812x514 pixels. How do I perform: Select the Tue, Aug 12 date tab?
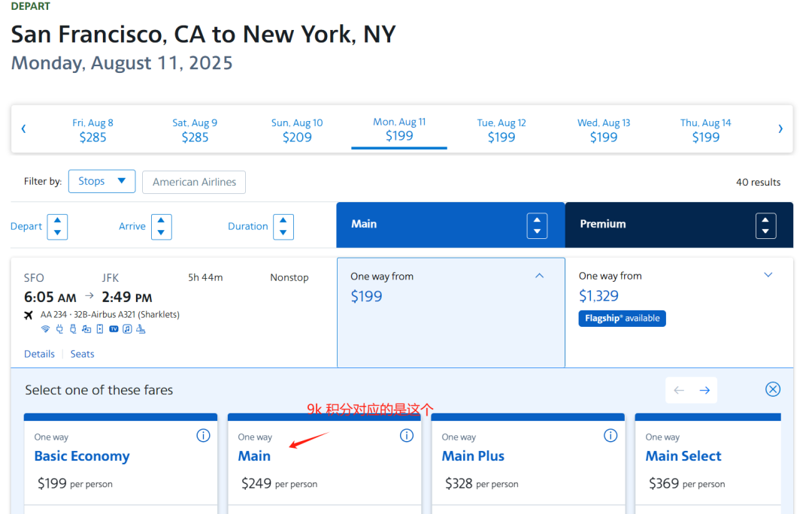[x=501, y=130]
